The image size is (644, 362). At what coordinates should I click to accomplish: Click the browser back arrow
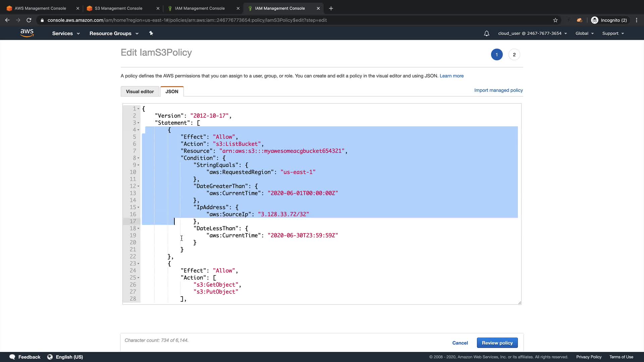coord(7,20)
